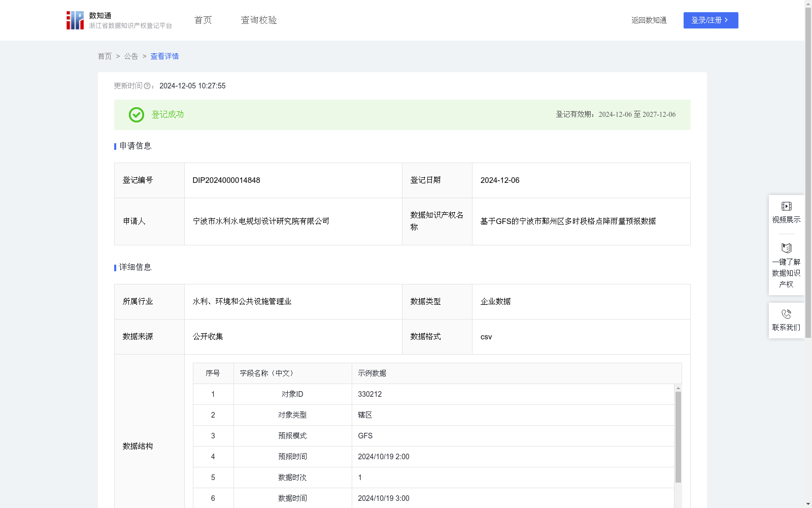Click the page scrollbar up arrow
Viewport: 812px width, 508px height.
click(x=808, y=4)
